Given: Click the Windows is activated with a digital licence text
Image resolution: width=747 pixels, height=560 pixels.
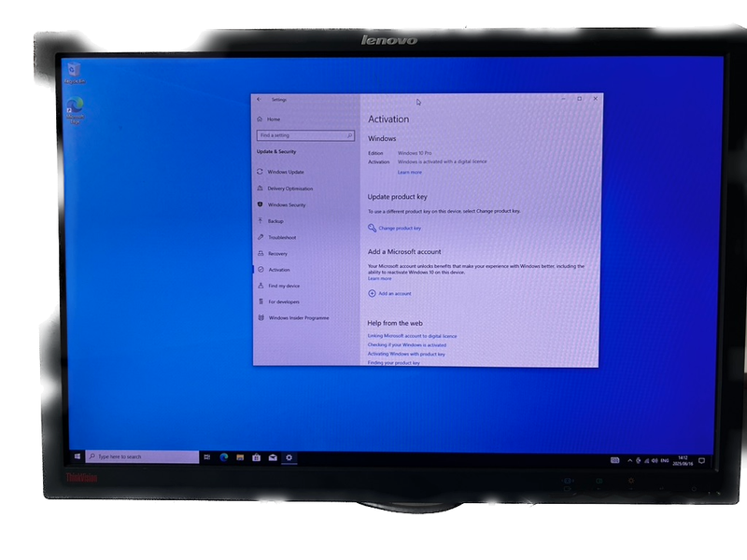Looking at the screenshot, I should (442, 161).
